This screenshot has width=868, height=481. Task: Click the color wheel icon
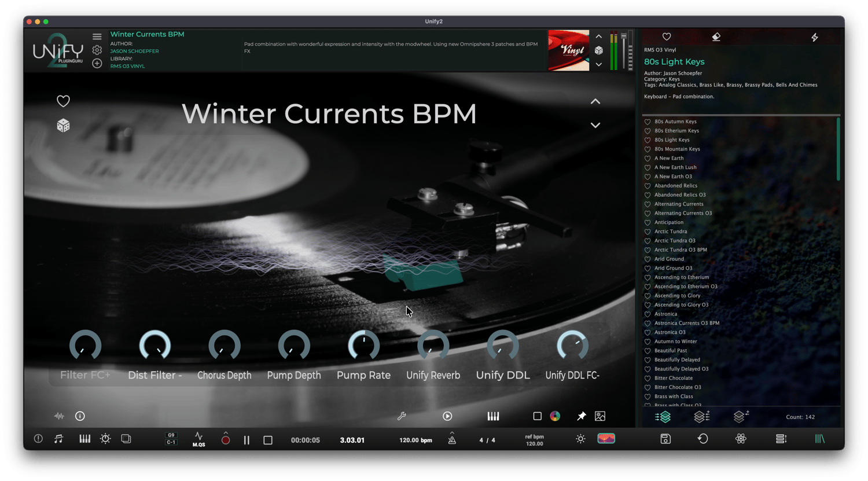point(555,416)
